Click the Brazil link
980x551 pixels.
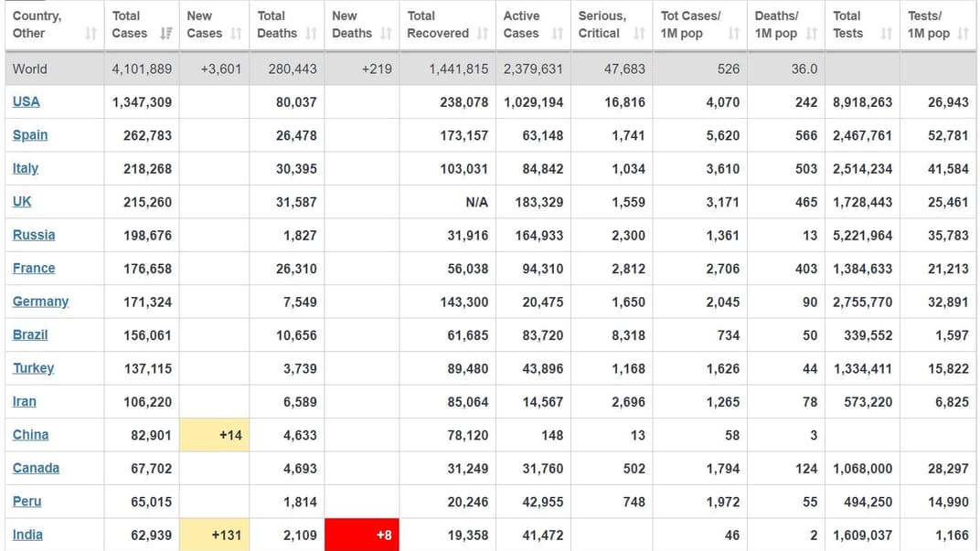(x=30, y=334)
